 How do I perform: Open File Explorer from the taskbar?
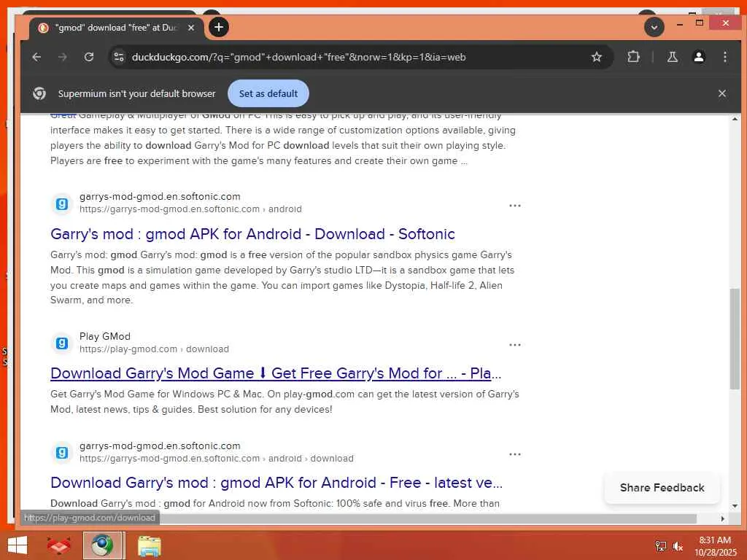[149, 545]
